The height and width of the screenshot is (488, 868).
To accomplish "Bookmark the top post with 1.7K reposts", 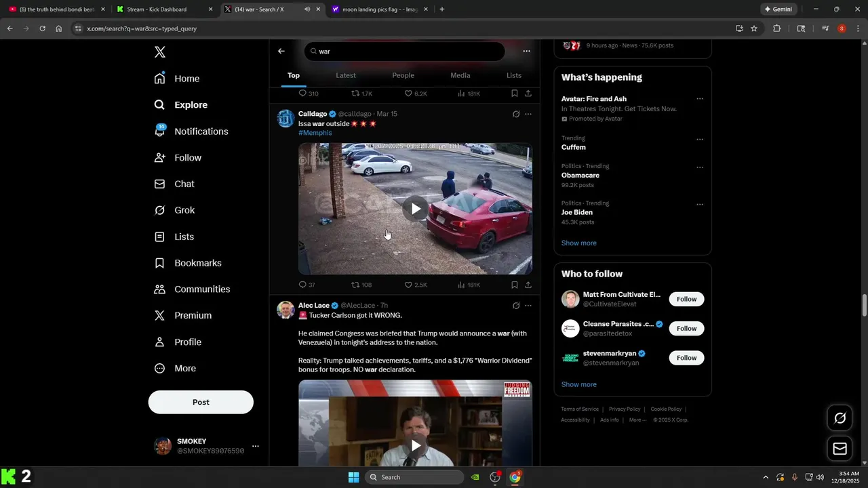I will click(515, 94).
